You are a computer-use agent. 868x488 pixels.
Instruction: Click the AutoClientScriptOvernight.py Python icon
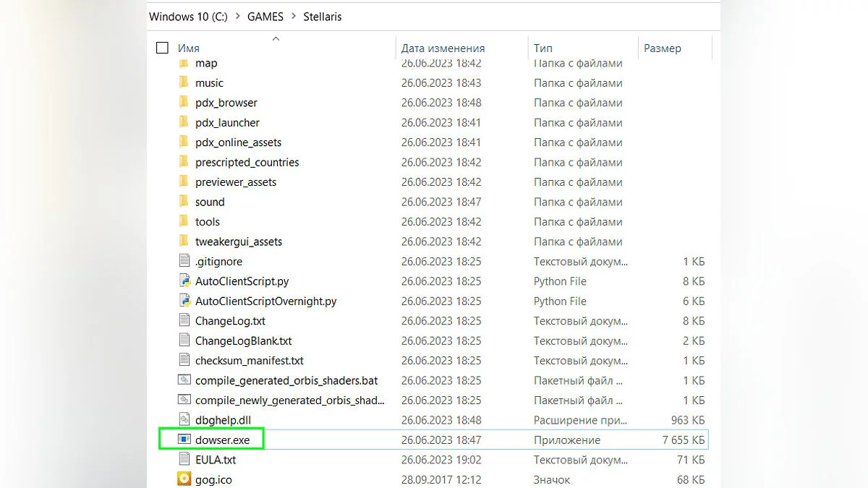(184, 301)
